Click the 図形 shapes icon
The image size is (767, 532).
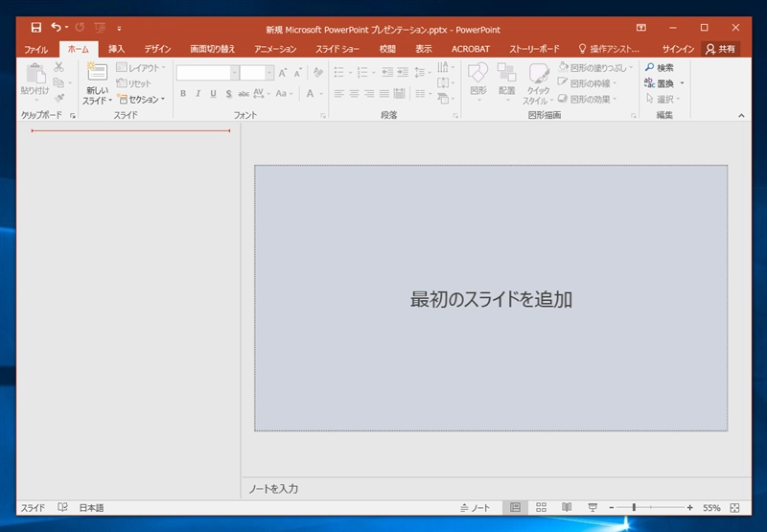point(477,73)
